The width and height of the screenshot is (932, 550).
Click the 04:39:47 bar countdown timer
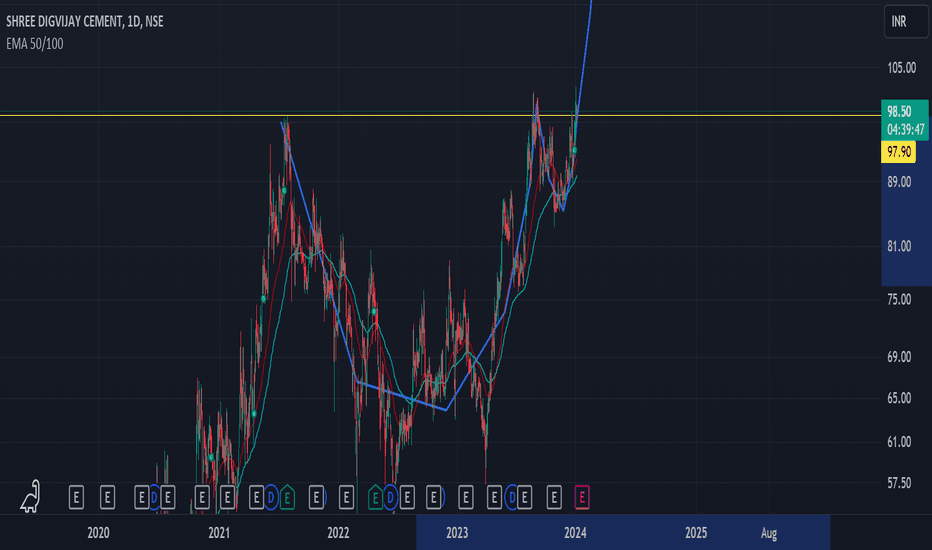pyautogui.click(x=905, y=129)
